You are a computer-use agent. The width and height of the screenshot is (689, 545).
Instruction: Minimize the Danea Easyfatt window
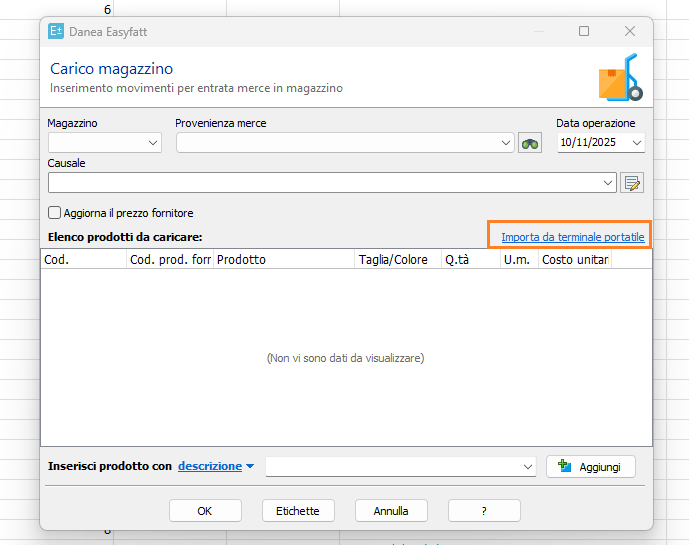(538, 32)
